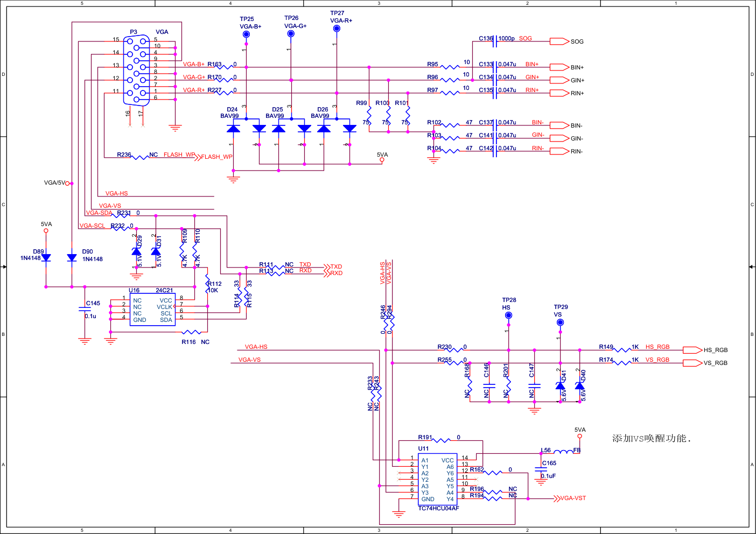This screenshot has height=534, width=756.
Task: Select the P3 VGA connector symbol
Action: (137, 71)
